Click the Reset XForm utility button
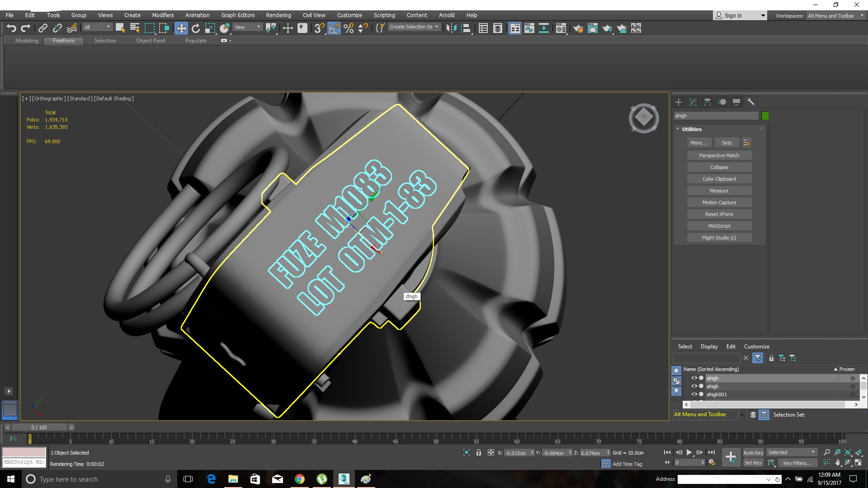The height and width of the screenshot is (488, 868). click(719, 214)
